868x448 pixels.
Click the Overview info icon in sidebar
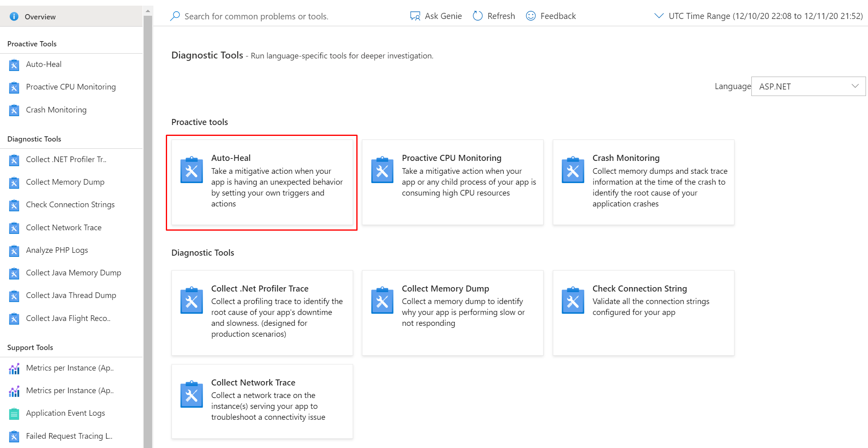(14, 17)
